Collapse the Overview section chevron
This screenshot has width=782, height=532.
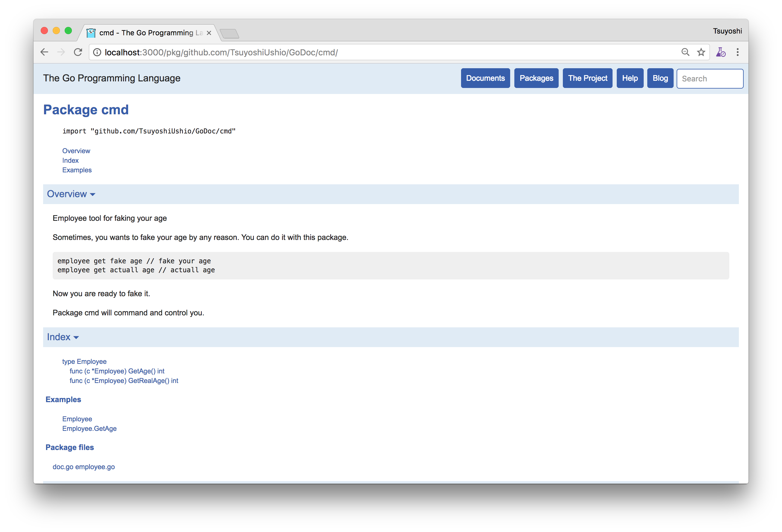tap(93, 194)
